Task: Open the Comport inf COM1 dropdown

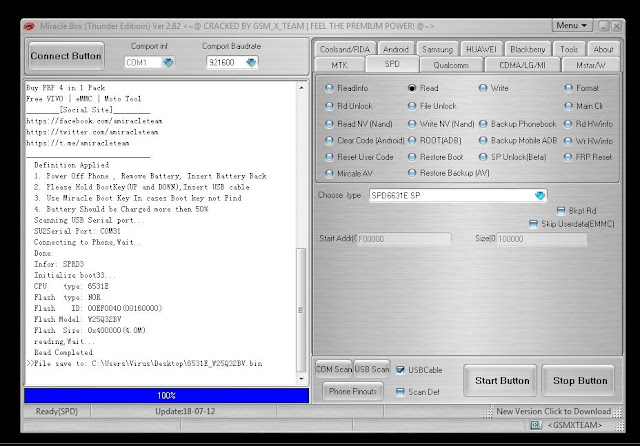Action: (x=168, y=62)
